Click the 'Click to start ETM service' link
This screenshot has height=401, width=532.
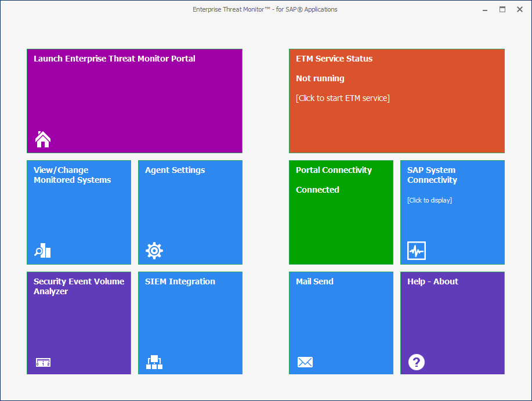tap(343, 98)
